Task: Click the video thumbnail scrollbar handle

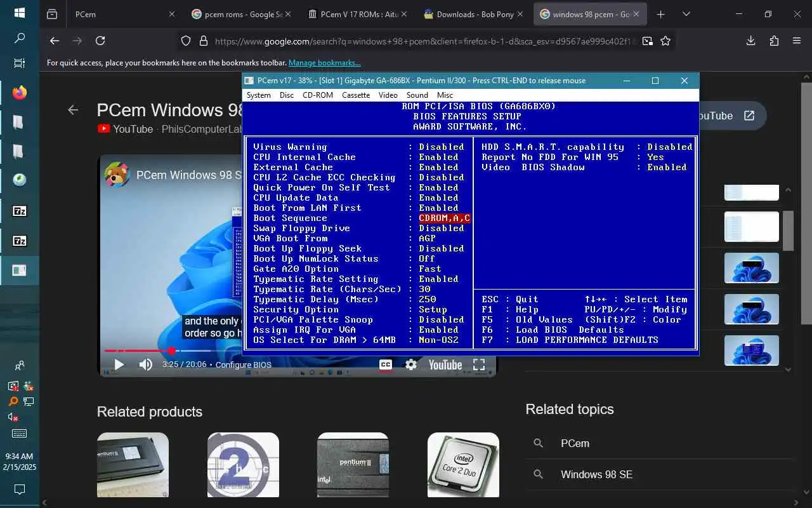Action: pos(789,231)
